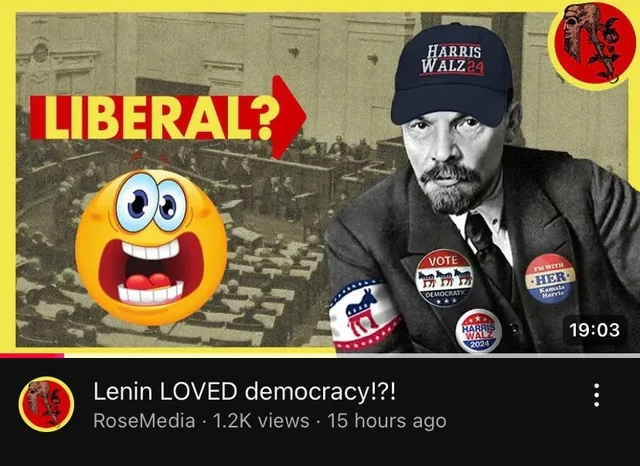Click the 1.2K views text
This screenshot has width=640, height=466.
(x=261, y=421)
